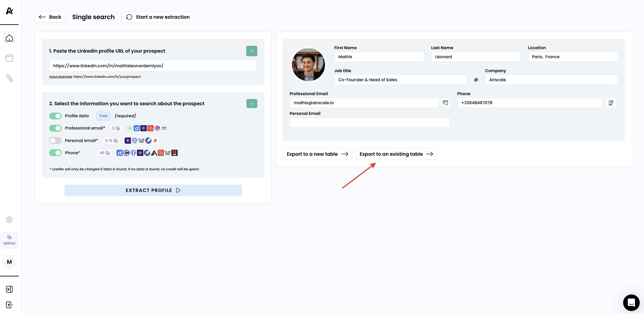Click the credits counter 989142
The height and width of the screenshot is (314, 644).
pos(9,240)
